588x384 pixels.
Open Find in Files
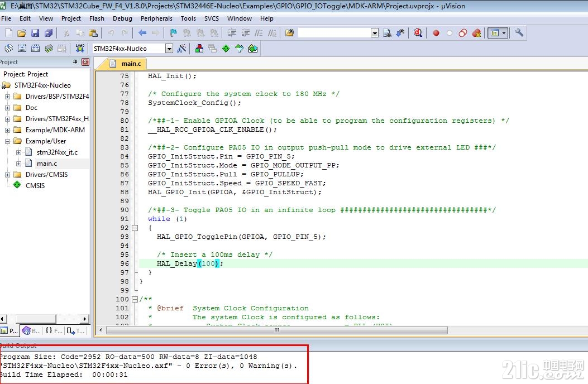click(289, 33)
